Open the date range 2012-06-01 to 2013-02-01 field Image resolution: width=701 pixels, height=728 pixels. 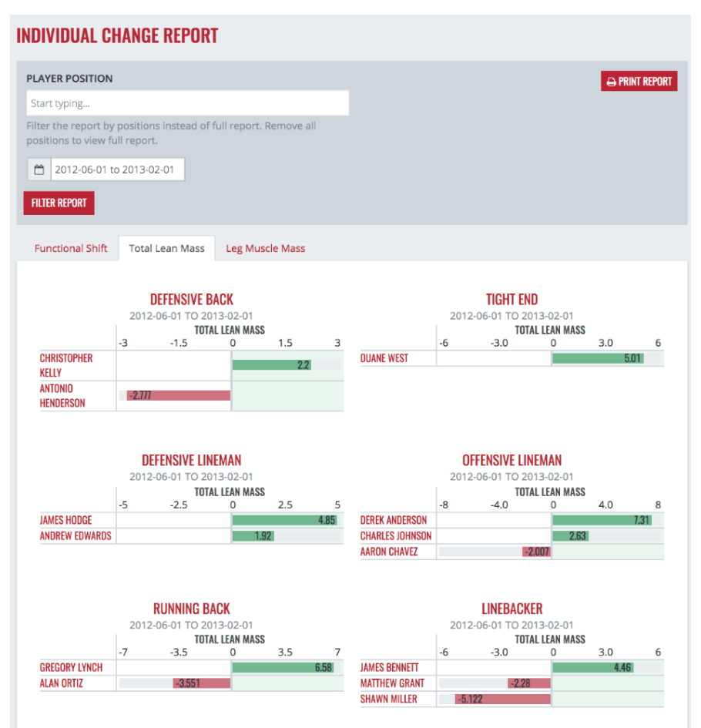pos(118,169)
